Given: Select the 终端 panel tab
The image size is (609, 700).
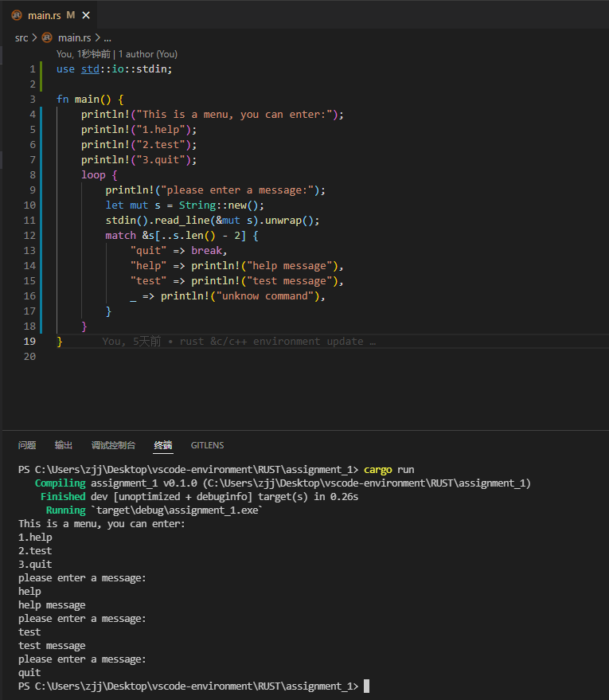Looking at the screenshot, I should click(163, 445).
